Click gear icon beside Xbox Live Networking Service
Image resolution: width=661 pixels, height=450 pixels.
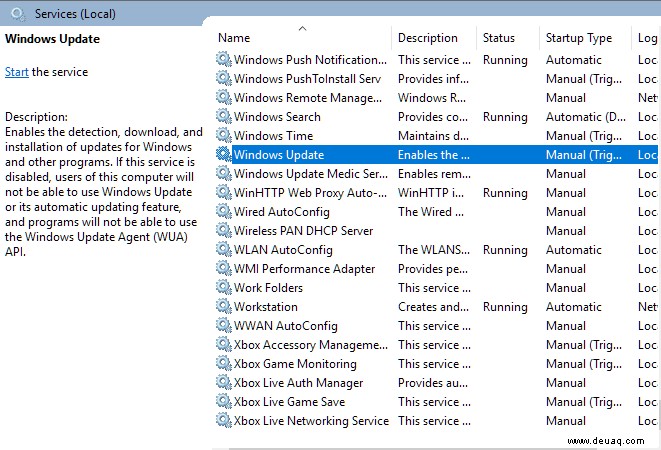[224, 420]
